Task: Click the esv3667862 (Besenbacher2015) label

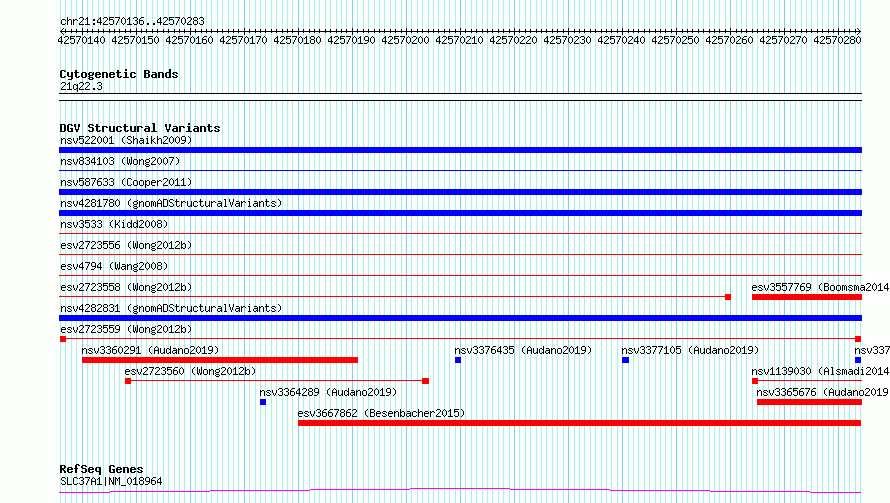Action: tap(381, 413)
